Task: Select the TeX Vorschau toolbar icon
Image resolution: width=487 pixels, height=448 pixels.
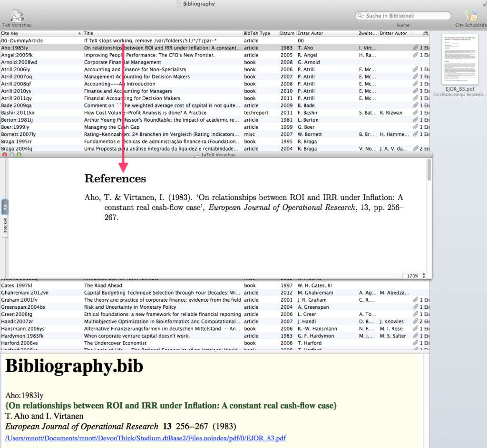Action: [17, 15]
